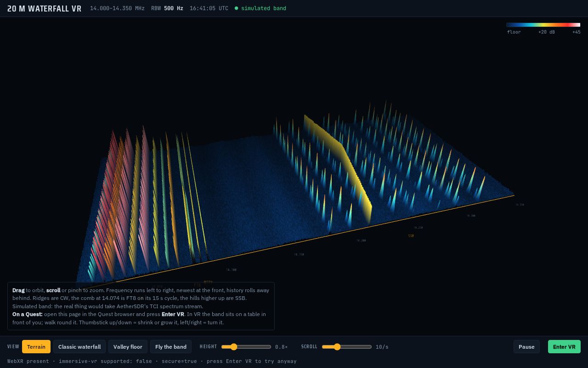This screenshot has width=588, height=368.
Task: Click the 10/s scroll rate value
Action: (382, 347)
